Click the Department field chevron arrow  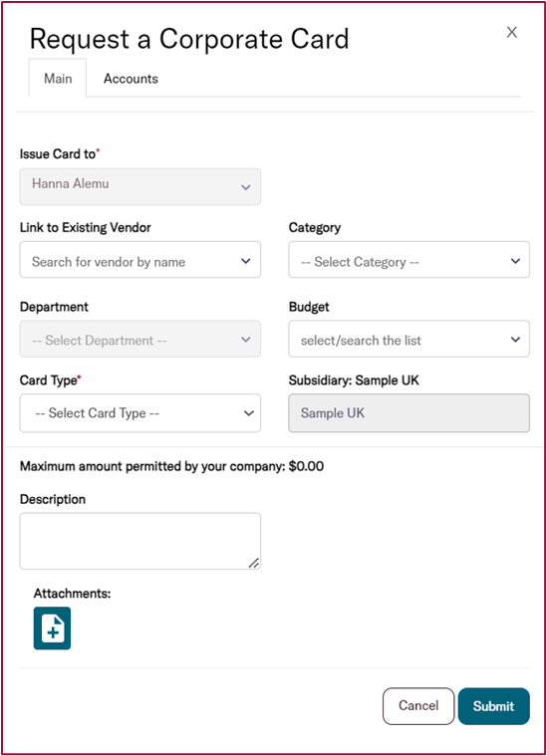point(246,340)
